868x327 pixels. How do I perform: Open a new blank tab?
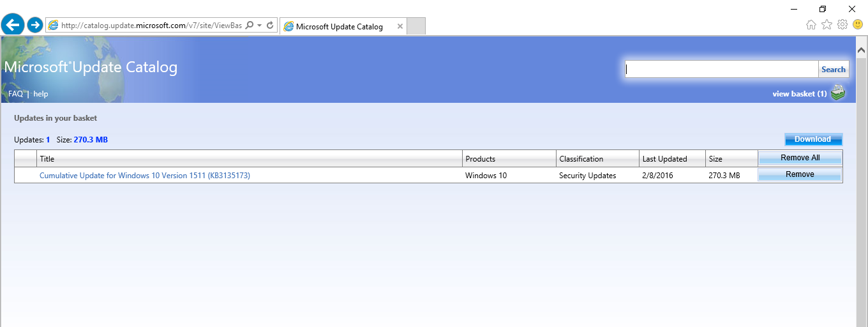coord(416,26)
